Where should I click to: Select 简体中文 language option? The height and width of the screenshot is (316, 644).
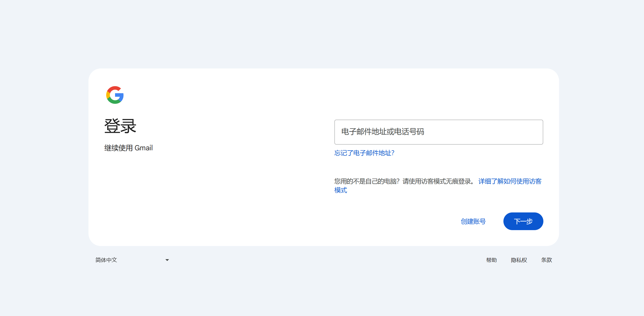click(106, 260)
